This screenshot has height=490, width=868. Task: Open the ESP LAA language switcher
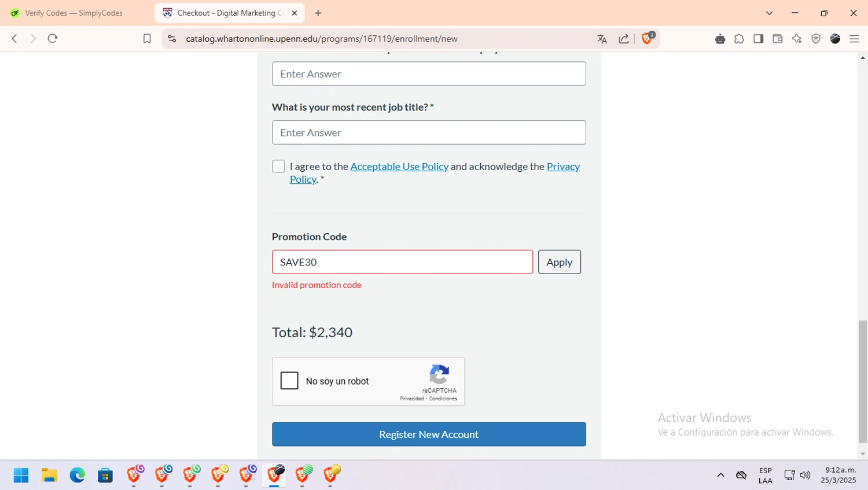coord(766,476)
